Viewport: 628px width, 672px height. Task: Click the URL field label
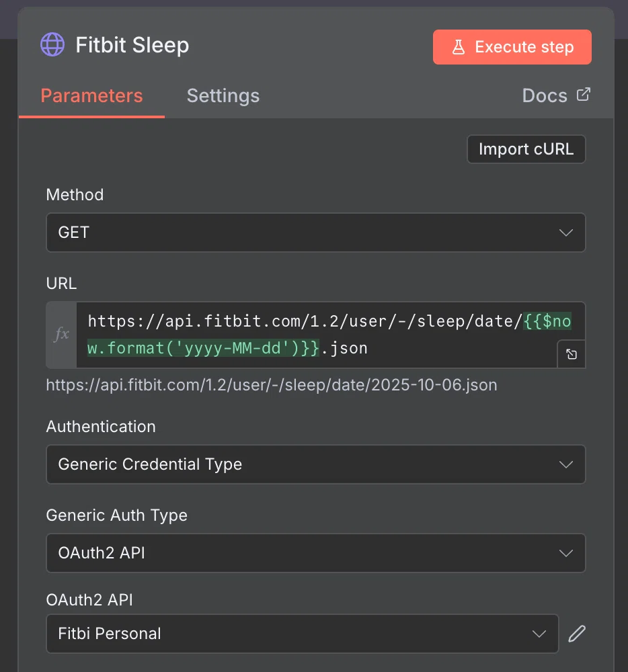click(61, 284)
